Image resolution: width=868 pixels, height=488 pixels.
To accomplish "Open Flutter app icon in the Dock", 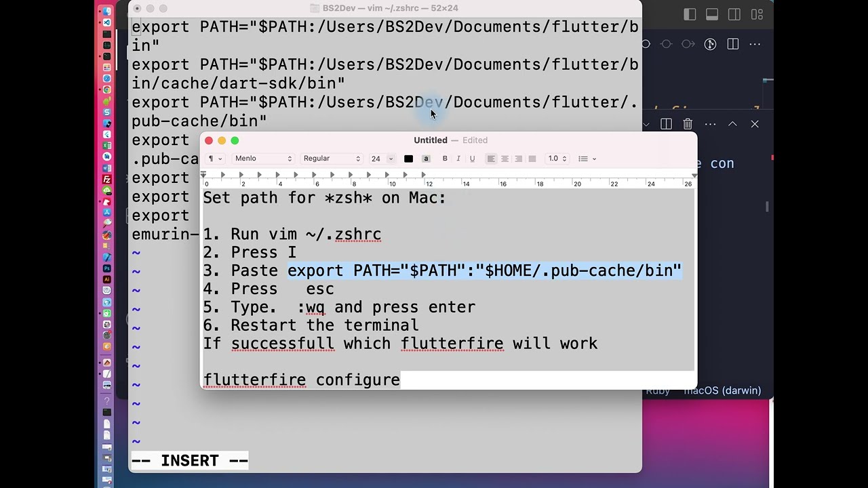I will click(x=106, y=134).
